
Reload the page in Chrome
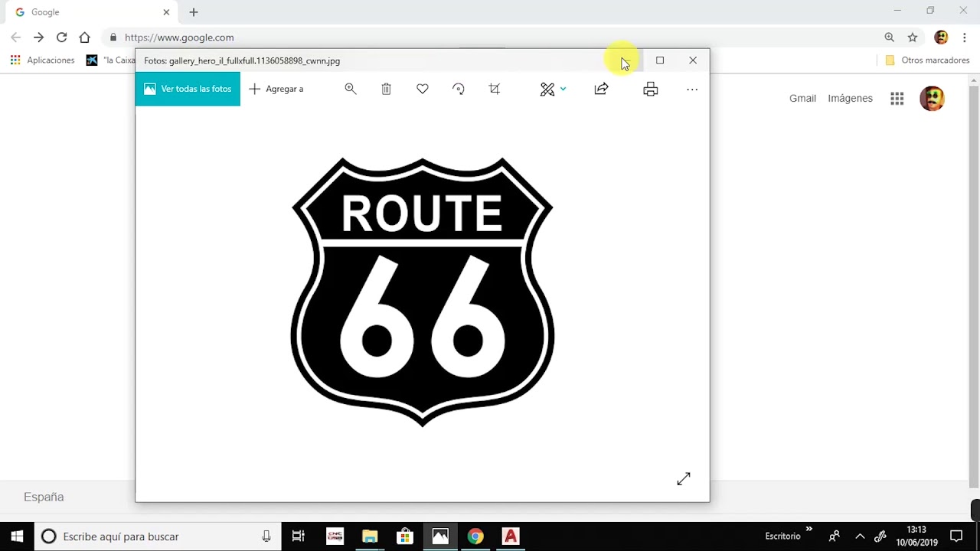61,37
